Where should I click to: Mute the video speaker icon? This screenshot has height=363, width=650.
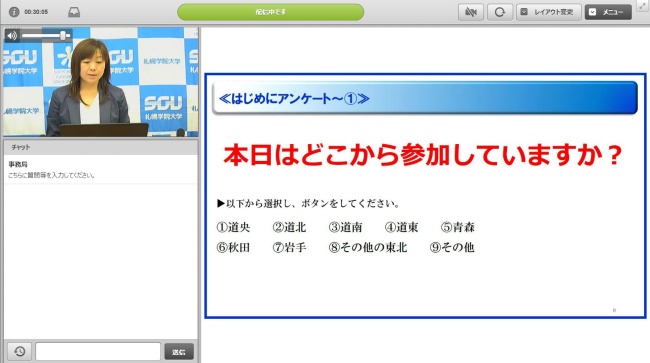[12, 36]
